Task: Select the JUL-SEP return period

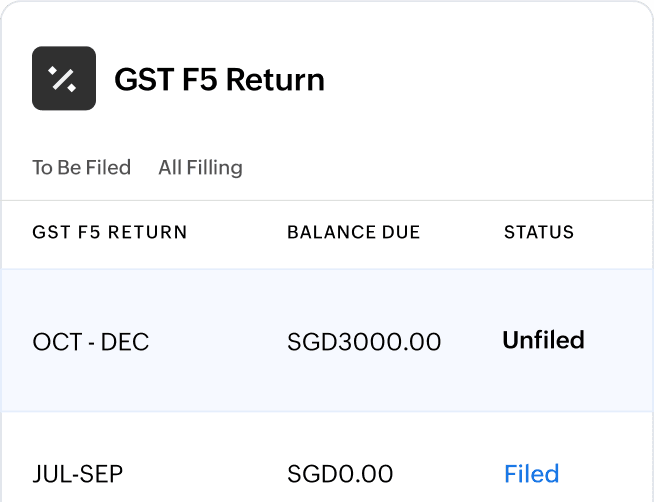Action: (x=79, y=473)
